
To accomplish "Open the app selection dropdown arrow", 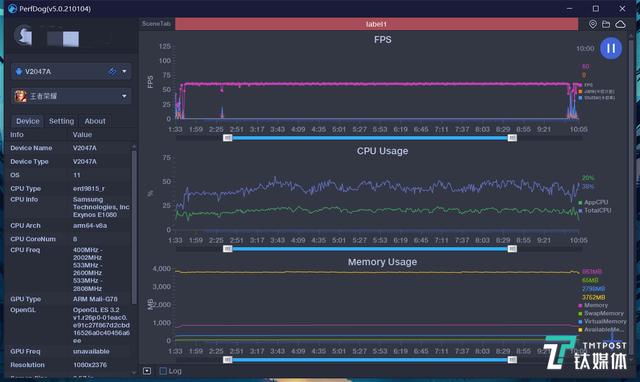I will (124, 96).
